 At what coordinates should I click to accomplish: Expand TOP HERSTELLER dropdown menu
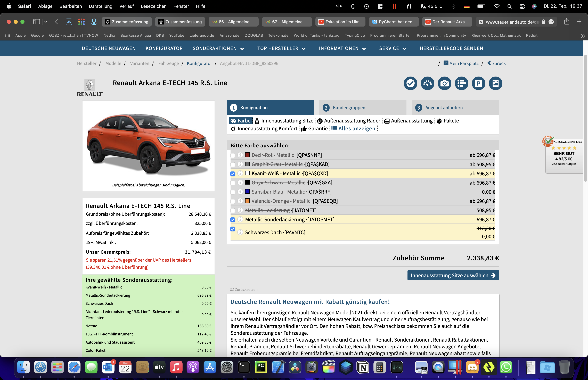(x=281, y=48)
